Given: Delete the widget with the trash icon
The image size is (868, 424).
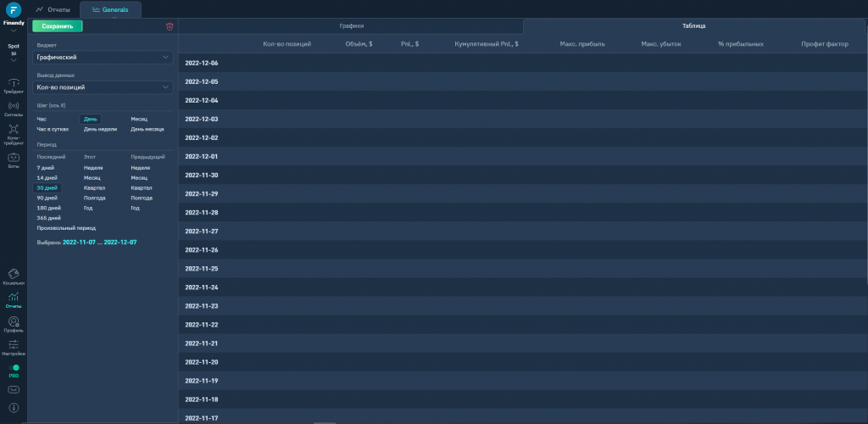Looking at the screenshot, I should 170,26.
